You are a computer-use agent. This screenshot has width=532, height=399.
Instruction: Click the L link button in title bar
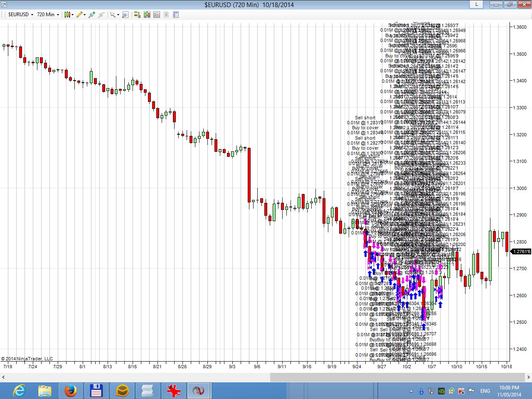tap(476, 5)
